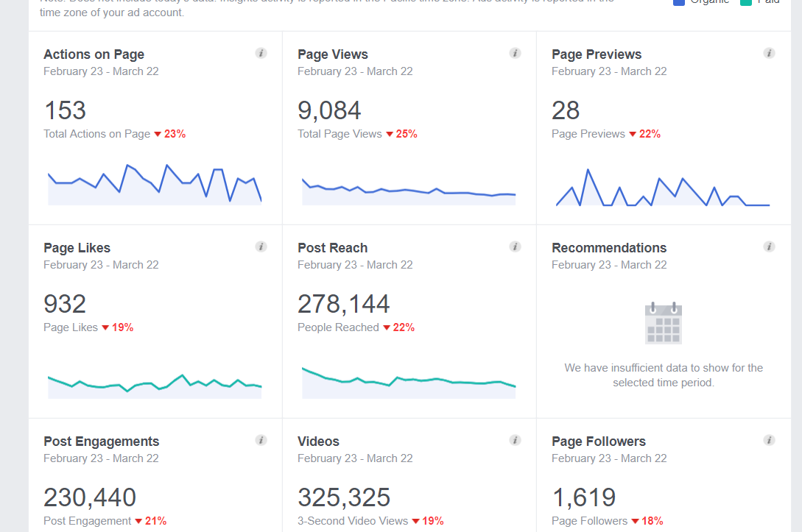The image size is (802, 532).
Task: Click the date range under Actions on Page
Action: (x=102, y=71)
